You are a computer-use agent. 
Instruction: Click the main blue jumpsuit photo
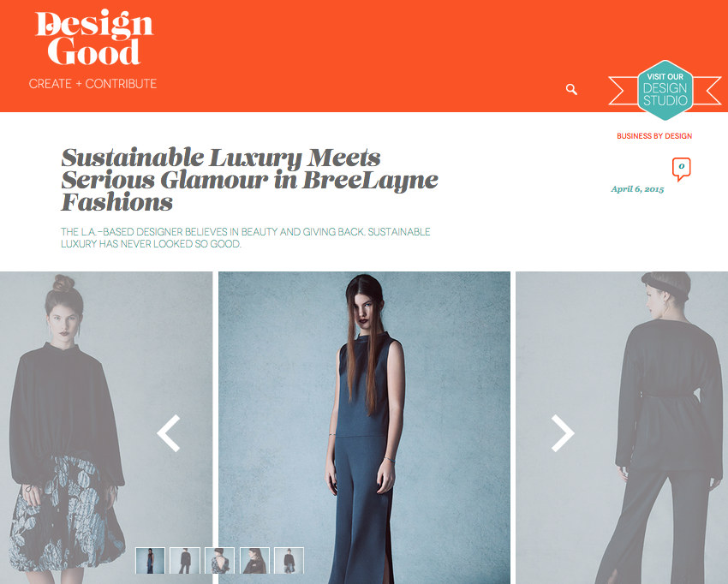[x=364, y=427]
